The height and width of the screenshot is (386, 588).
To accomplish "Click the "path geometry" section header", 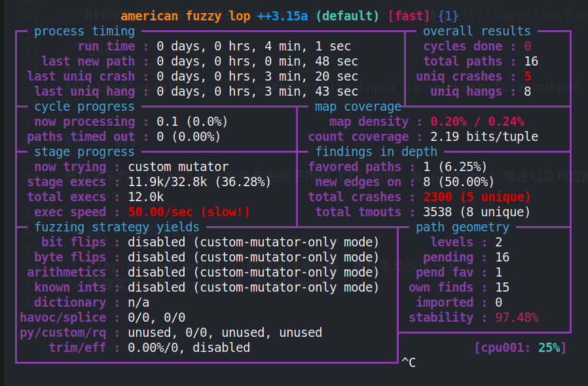I will 462,227.
